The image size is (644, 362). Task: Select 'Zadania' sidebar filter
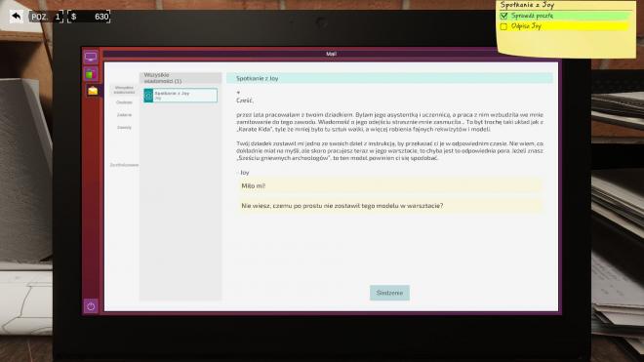click(x=124, y=115)
